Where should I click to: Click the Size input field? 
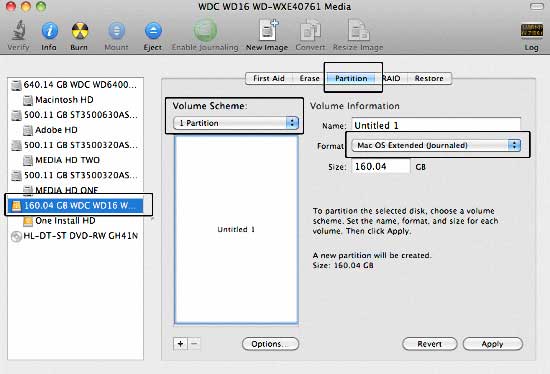tap(381, 166)
